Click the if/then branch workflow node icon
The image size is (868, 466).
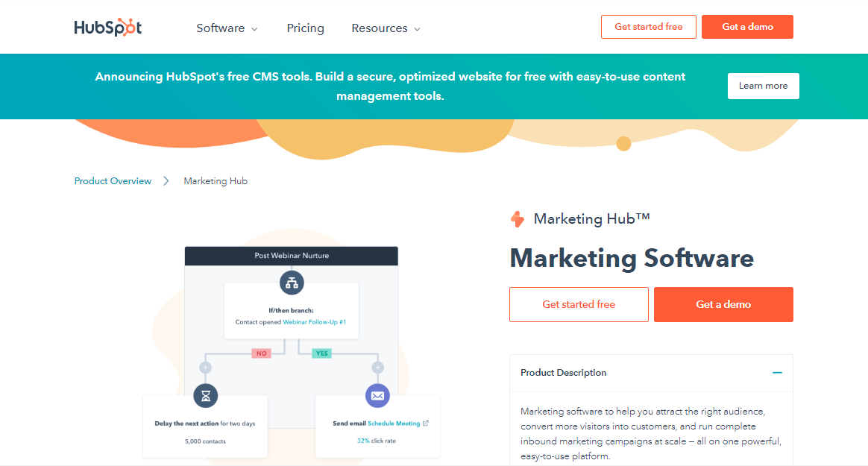coord(292,282)
